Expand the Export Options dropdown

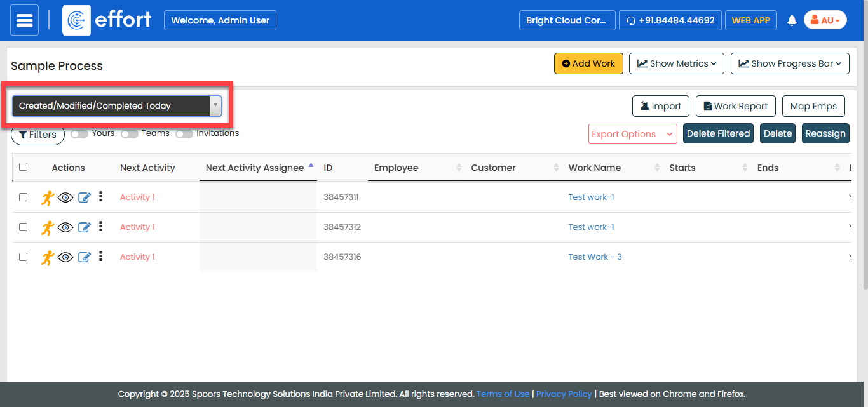pos(632,134)
